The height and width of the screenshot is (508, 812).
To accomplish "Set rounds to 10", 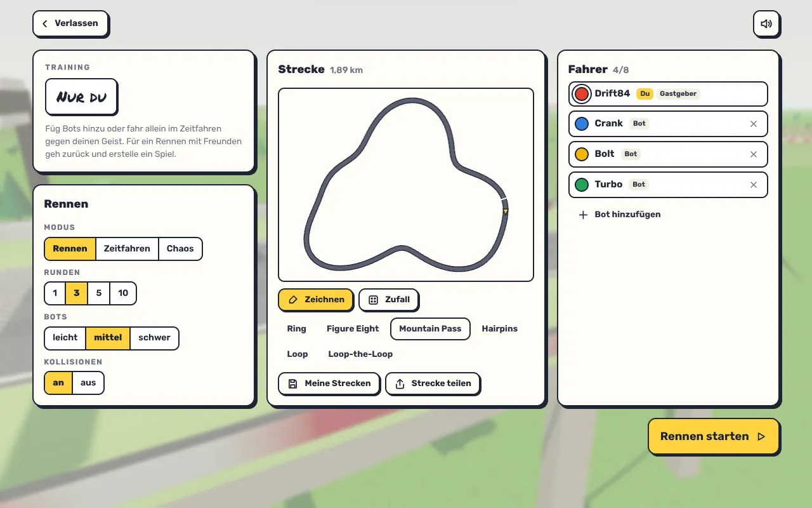I will click(123, 293).
